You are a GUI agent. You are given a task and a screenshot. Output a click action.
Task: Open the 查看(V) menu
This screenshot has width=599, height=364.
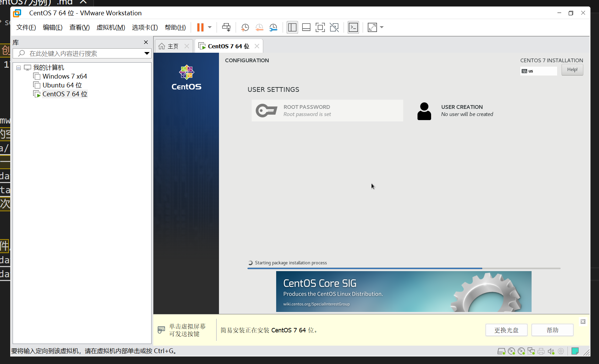tap(79, 27)
